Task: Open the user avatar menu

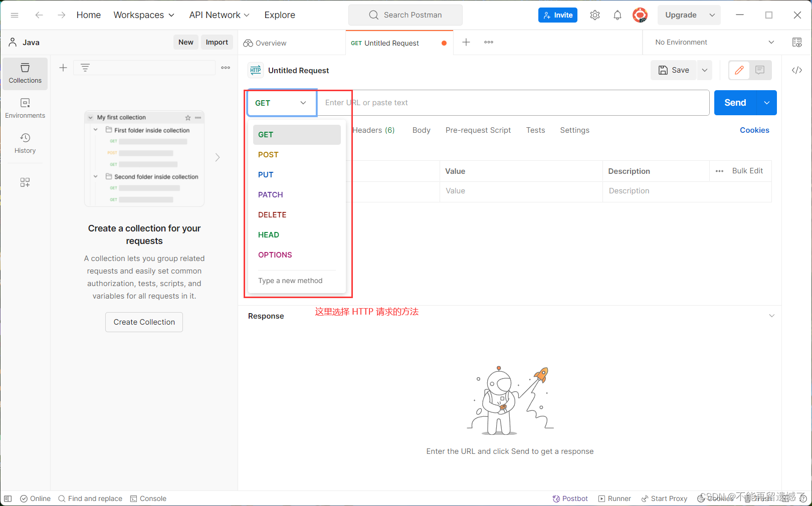Action: (x=640, y=15)
